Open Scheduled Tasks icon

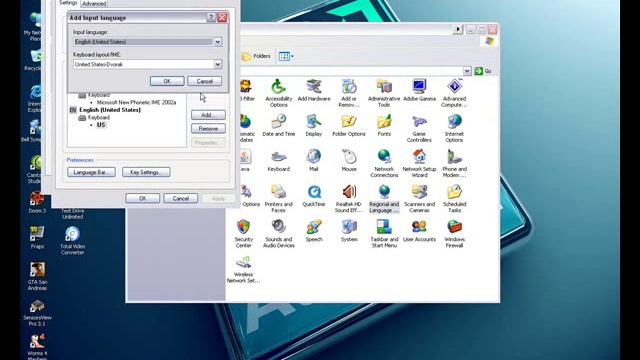[x=454, y=198]
